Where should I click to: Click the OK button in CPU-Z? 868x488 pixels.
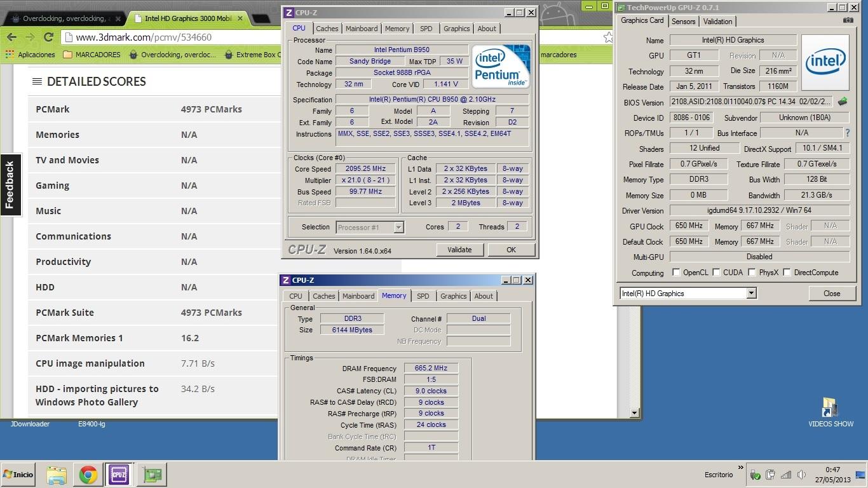511,250
